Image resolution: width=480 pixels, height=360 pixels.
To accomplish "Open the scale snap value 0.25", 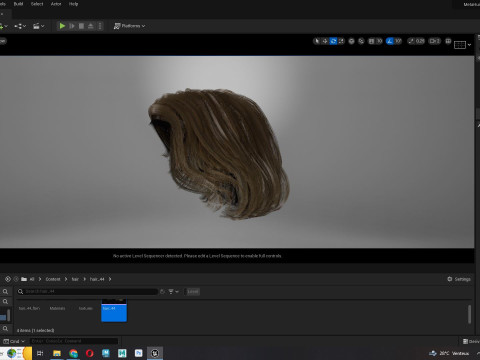I will (x=420, y=41).
